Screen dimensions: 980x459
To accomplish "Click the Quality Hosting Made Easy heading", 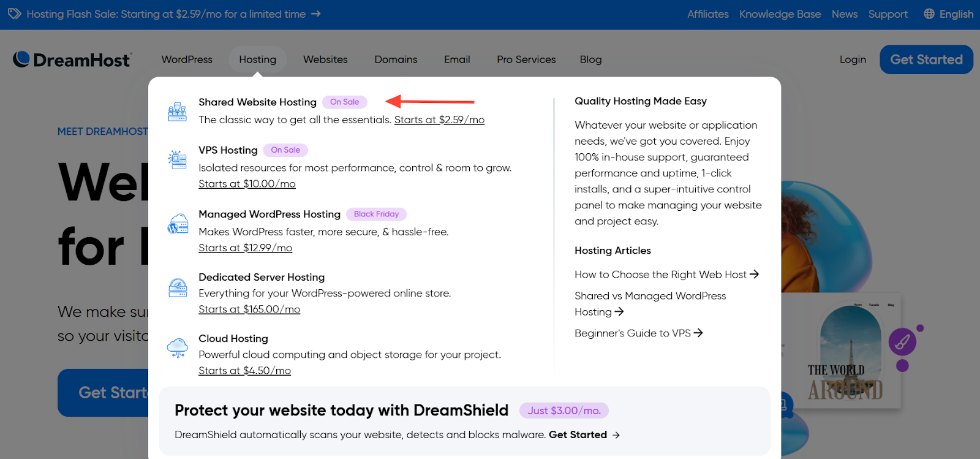I will point(641,101).
